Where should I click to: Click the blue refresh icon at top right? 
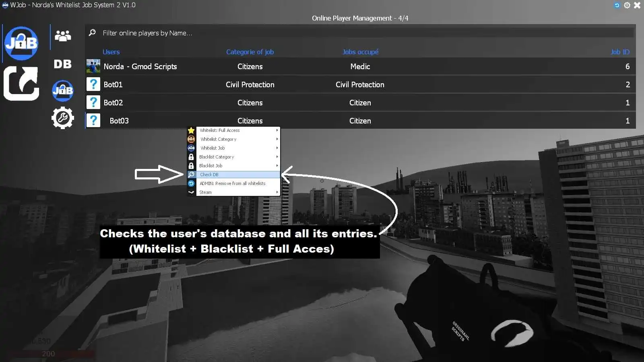(617, 5)
